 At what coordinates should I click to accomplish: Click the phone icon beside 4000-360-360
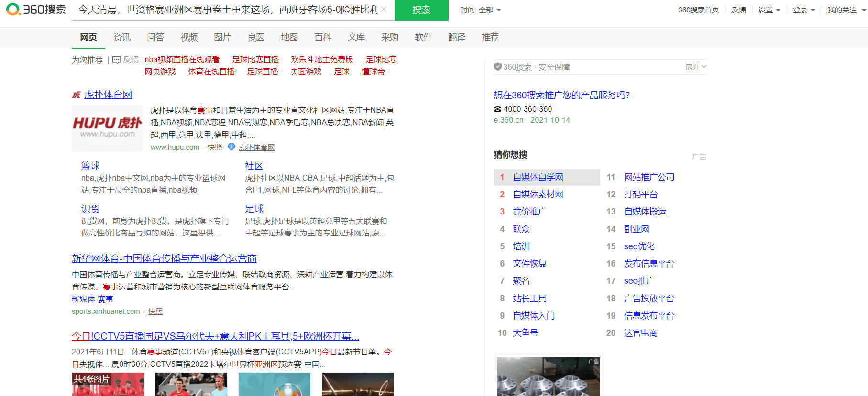[497, 109]
